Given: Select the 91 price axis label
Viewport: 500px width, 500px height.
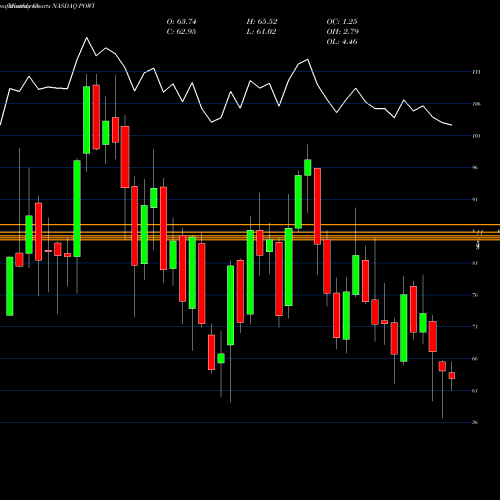Looking at the screenshot, I should click(x=475, y=200).
